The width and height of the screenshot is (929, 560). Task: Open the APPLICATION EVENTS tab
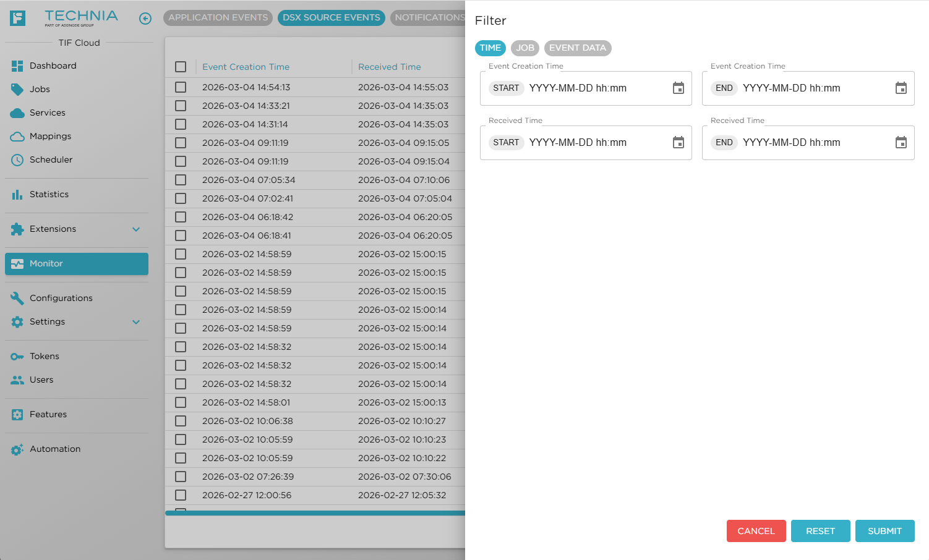218,18
